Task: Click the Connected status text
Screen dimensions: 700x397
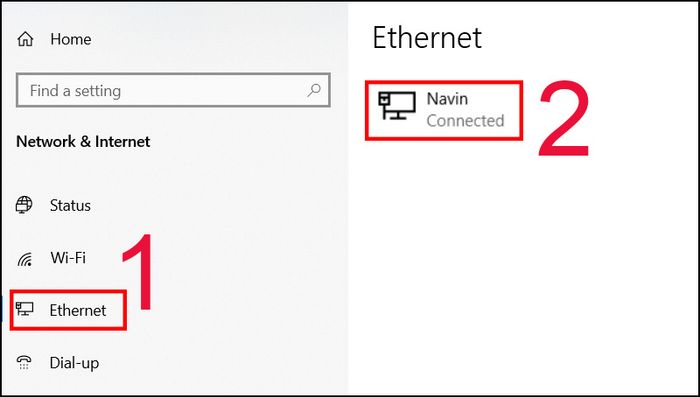Action: pos(465,121)
